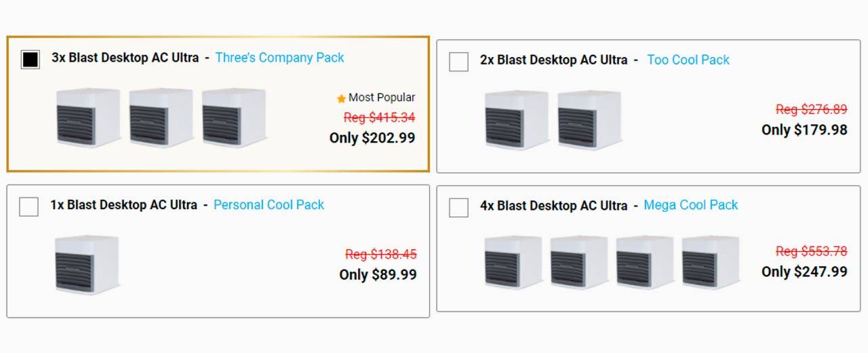Uncheck the 3x Blast Desktop AC Ultra checkbox

30,60
